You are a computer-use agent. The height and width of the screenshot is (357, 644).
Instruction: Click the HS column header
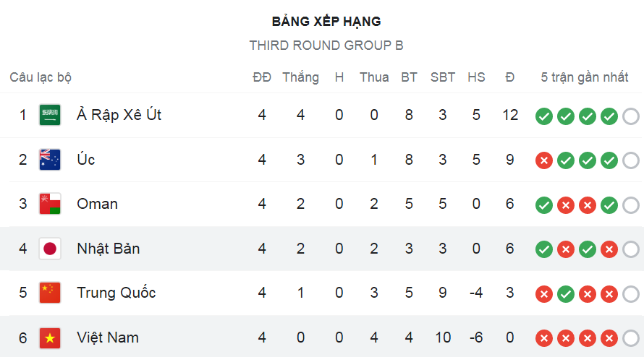476,77
